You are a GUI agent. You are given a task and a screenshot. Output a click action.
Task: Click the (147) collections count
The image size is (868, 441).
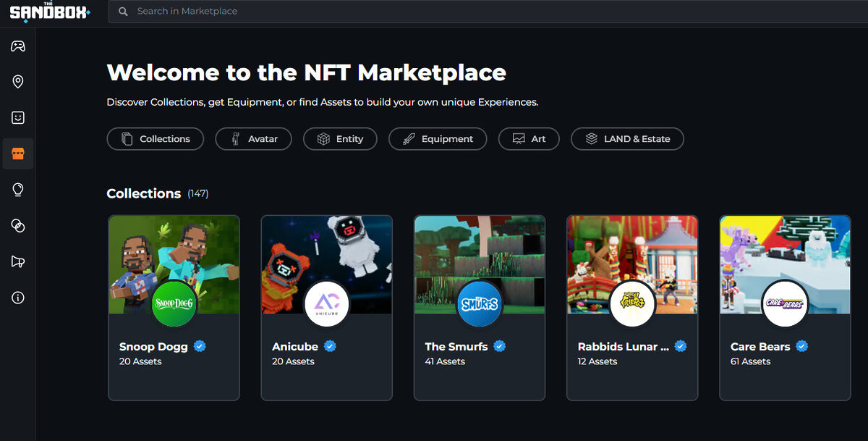(198, 193)
